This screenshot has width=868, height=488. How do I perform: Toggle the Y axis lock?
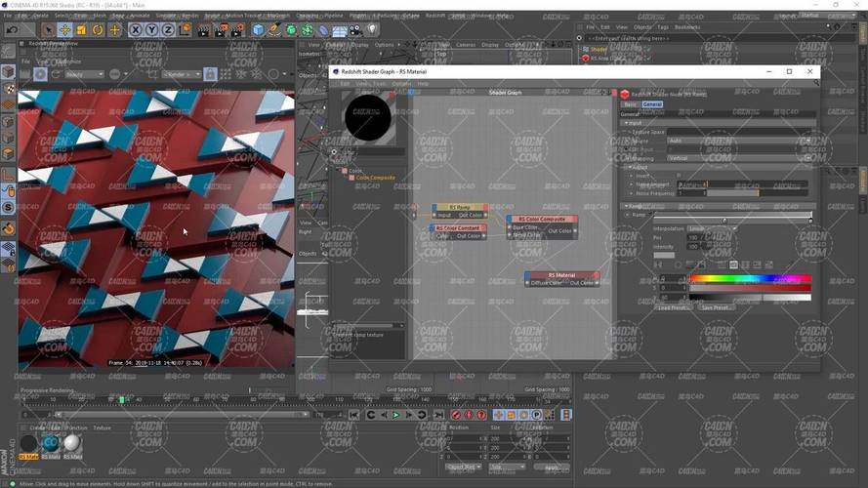151,30
